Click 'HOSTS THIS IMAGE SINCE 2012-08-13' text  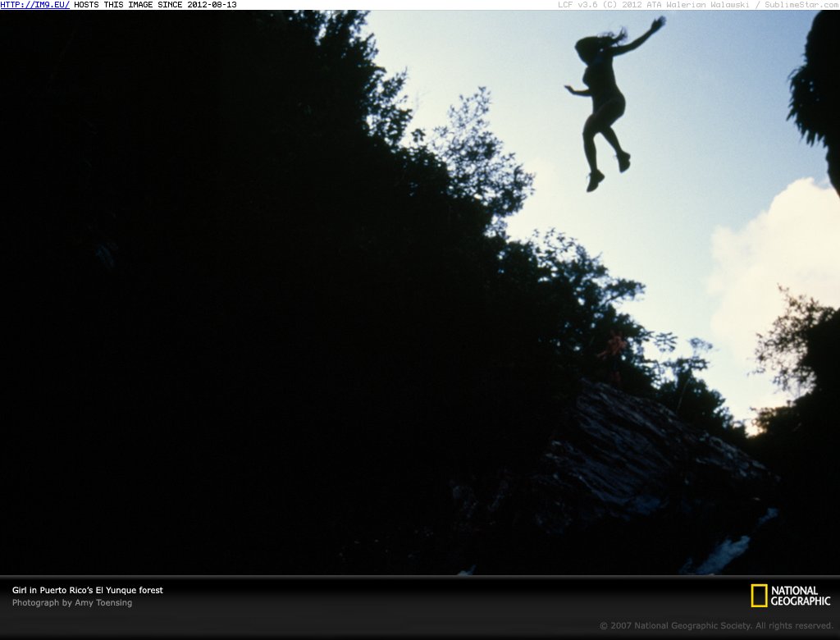tap(155, 5)
